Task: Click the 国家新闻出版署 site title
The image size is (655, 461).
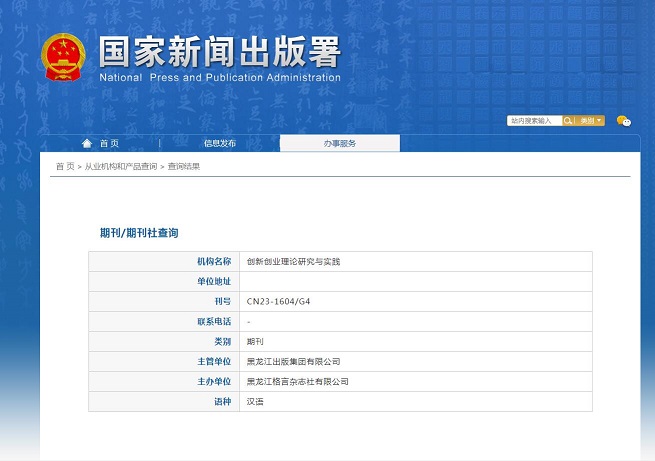Action: [219, 51]
